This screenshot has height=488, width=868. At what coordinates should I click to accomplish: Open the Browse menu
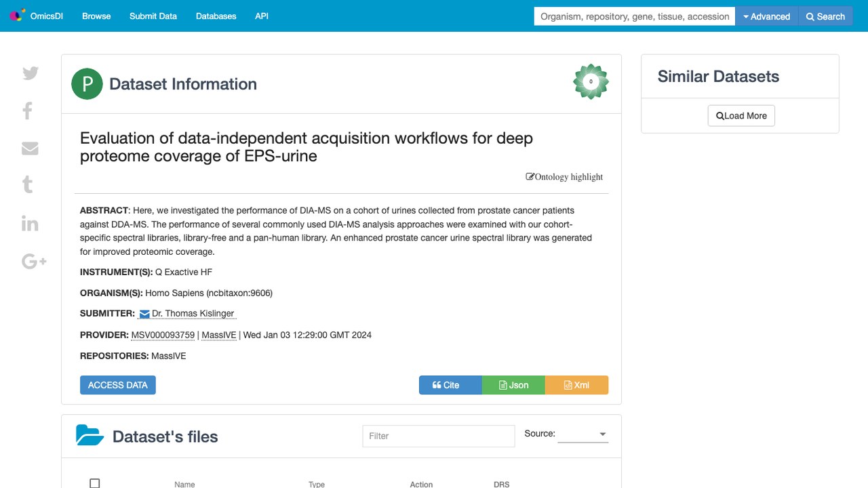tap(96, 16)
